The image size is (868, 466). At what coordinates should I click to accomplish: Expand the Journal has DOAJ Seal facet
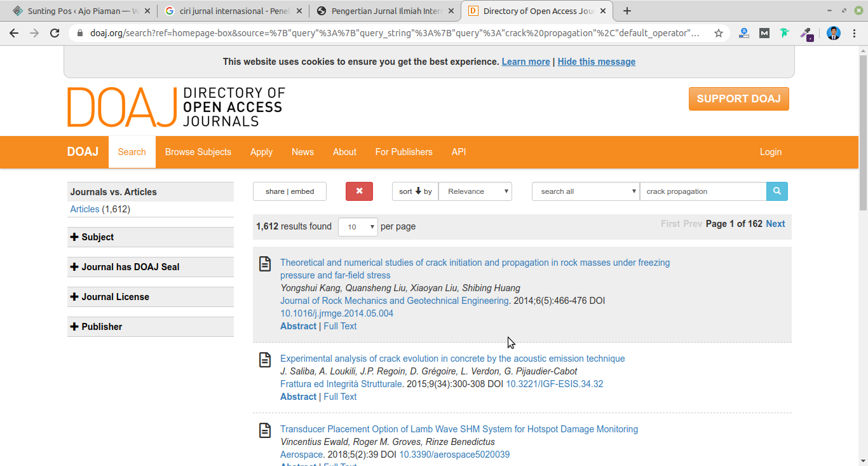pyautogui.click(x=151, y=267)
